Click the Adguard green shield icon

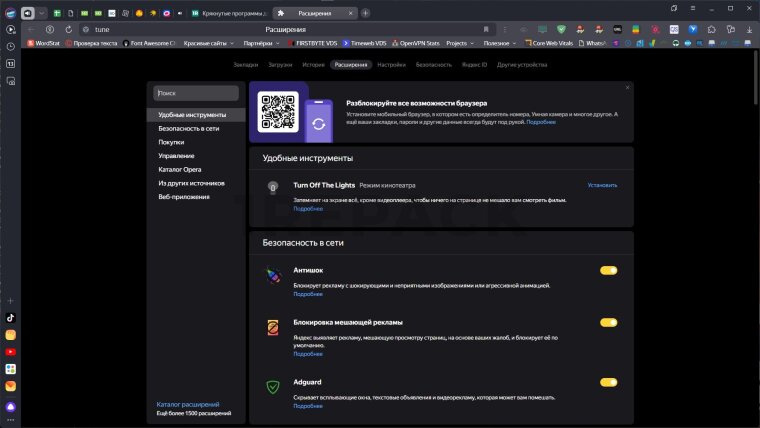(x=272, y=386)
